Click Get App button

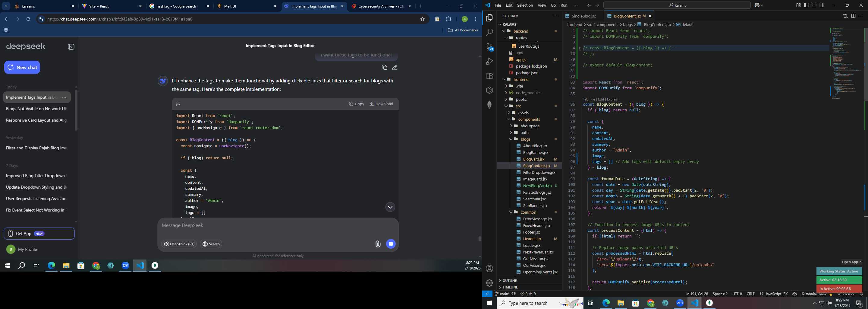click(39, 234)
